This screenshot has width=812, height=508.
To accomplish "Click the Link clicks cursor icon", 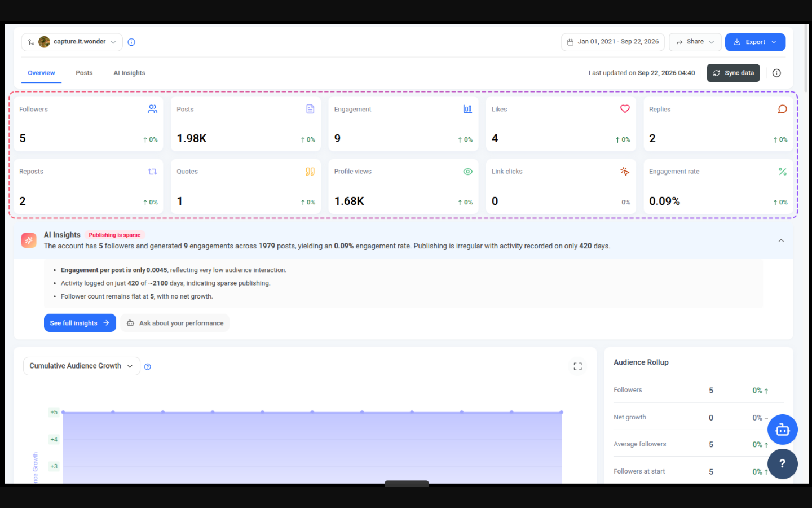I will pyautogui.click(x=625, y=172).
